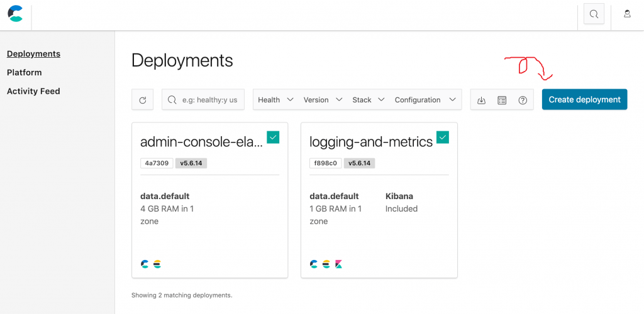The height and width of the screenshot is (314, 644).
Task: Focus the deployment search query field
Action: (209, 100)
